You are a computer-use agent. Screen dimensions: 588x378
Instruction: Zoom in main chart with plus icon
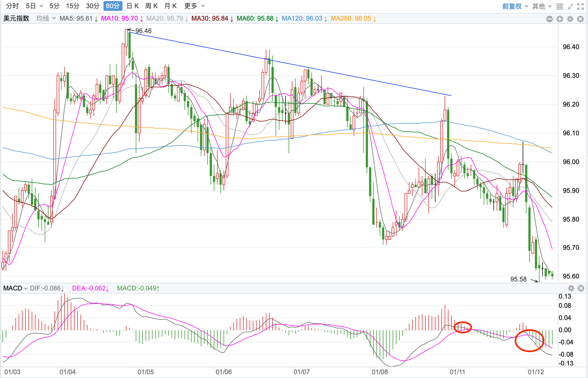(x=560, y=19)
